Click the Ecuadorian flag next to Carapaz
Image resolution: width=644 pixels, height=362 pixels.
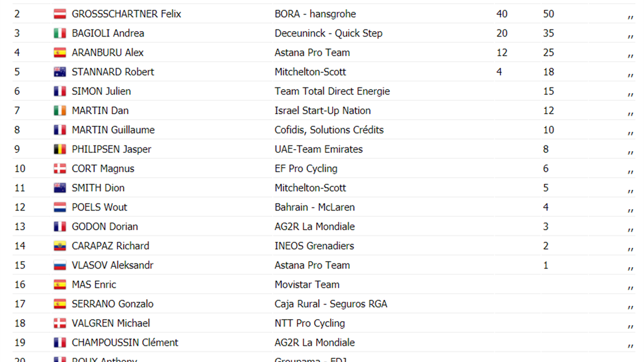click(x=60, y=246)
